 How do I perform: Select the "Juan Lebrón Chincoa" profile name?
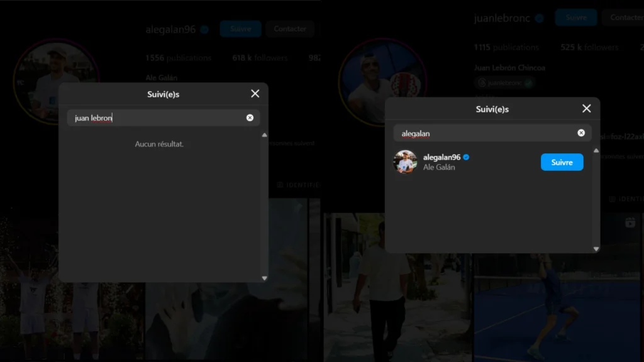[509, 68]
